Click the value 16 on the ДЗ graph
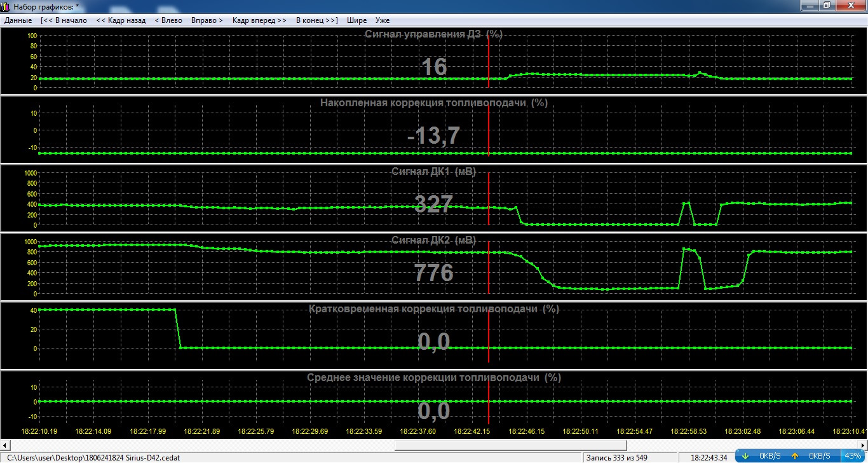The image size is (868, 463). pos(434,67)
